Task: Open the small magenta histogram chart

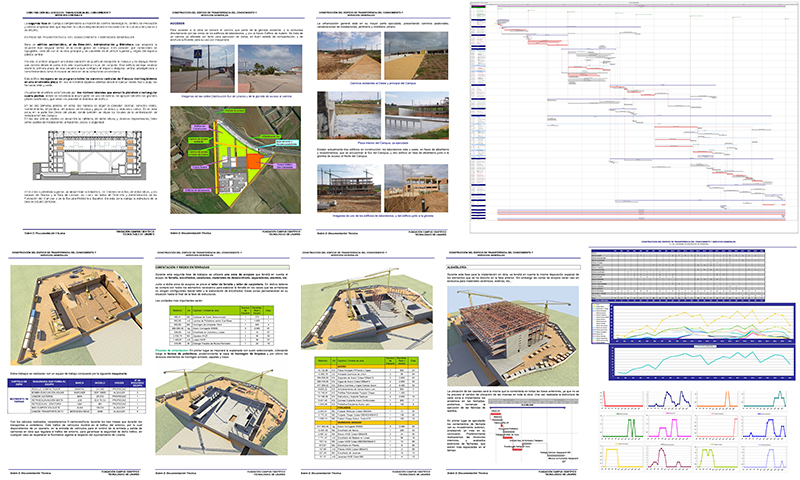Action: [669, 427]
